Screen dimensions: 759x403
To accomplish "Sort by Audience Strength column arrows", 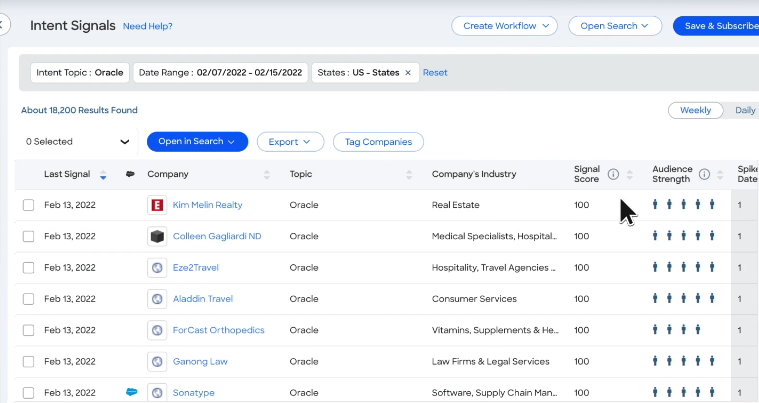I will (x=720, y=175).
